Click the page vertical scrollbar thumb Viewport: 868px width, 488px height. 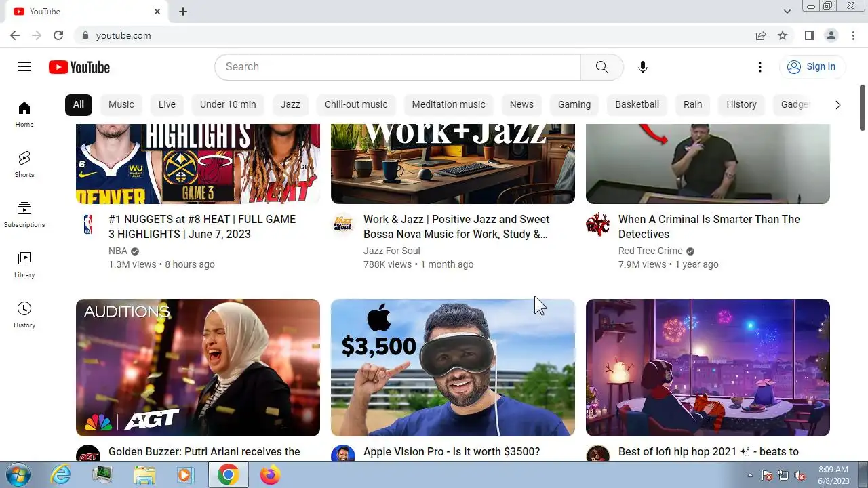click(863, 108)
